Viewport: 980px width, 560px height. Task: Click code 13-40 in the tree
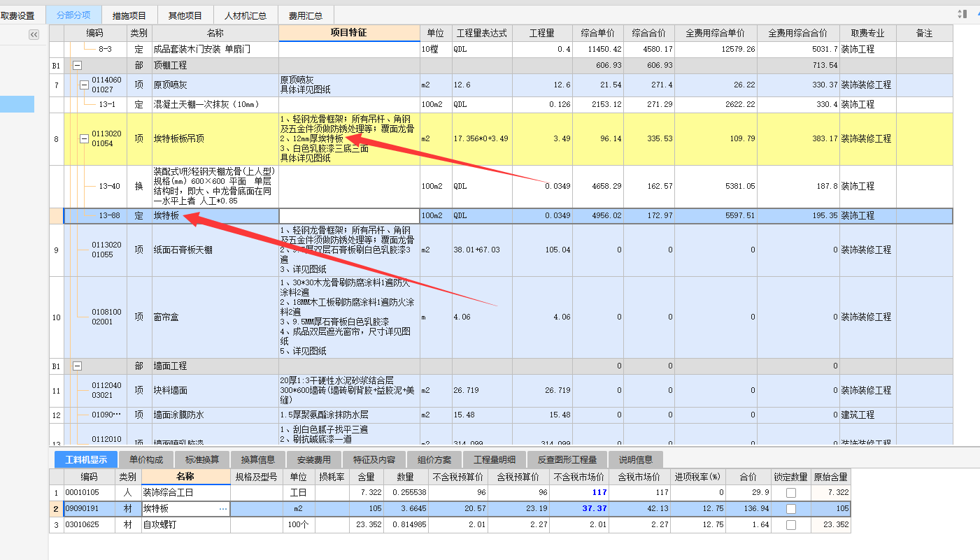click(109, 186)
